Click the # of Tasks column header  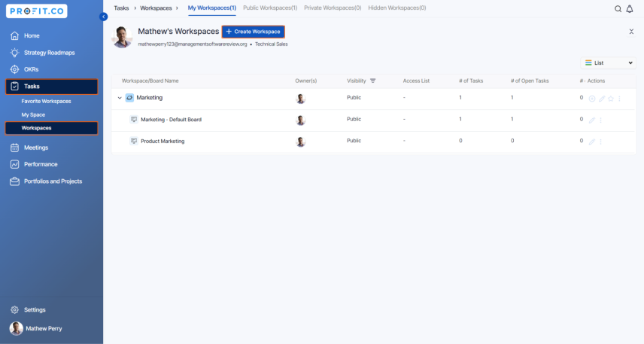click(x=471, y=81)
